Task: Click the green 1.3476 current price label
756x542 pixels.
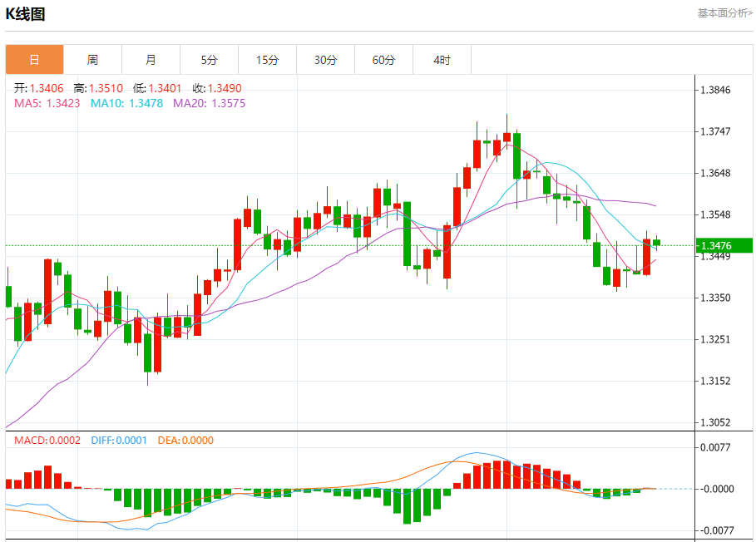Action: coord(724,246)
